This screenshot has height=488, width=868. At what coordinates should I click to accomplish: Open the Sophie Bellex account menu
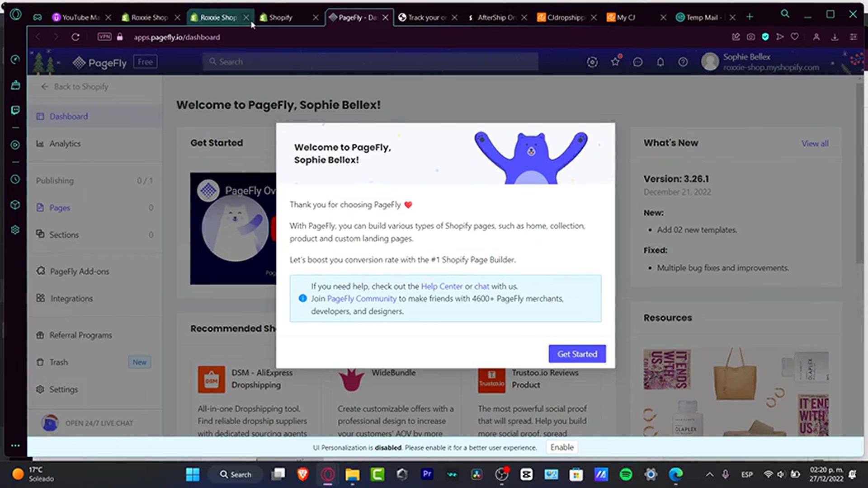click(x=768, y=62)
